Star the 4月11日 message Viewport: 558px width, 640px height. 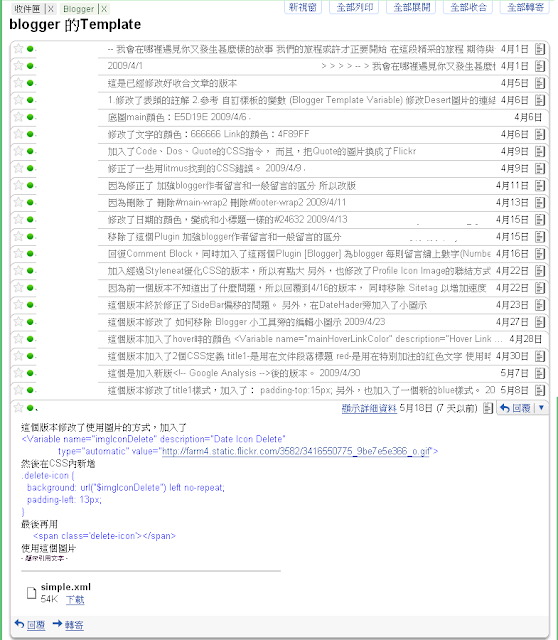(x=18, y=185)
